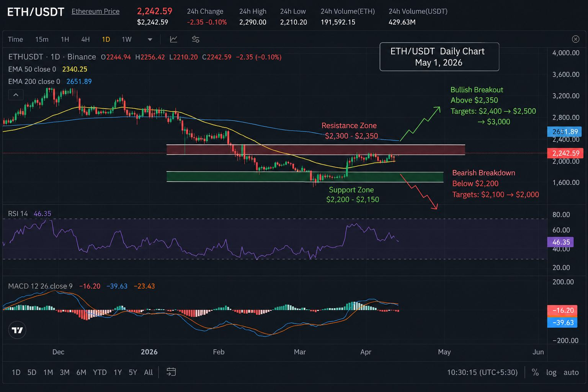
Task: Collapse the indicator legend with the chevron
Action: pyautogui.click(x=16, y=95)
